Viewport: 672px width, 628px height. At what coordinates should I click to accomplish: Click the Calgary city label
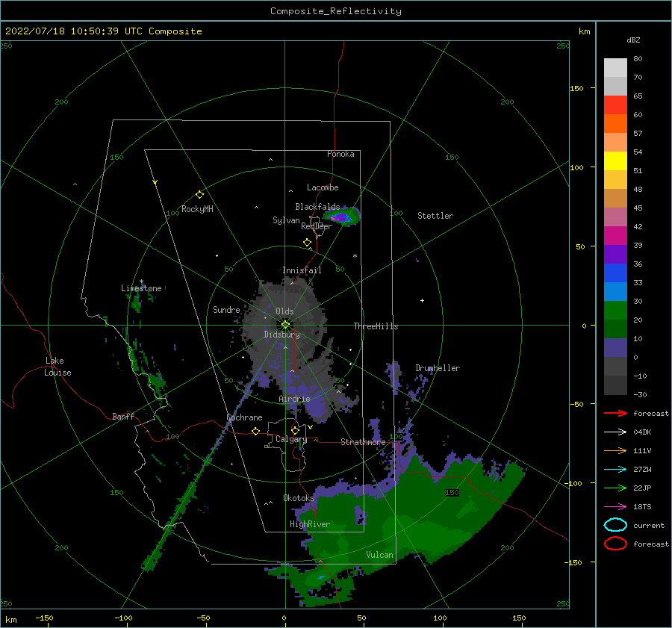click(291, 439)
